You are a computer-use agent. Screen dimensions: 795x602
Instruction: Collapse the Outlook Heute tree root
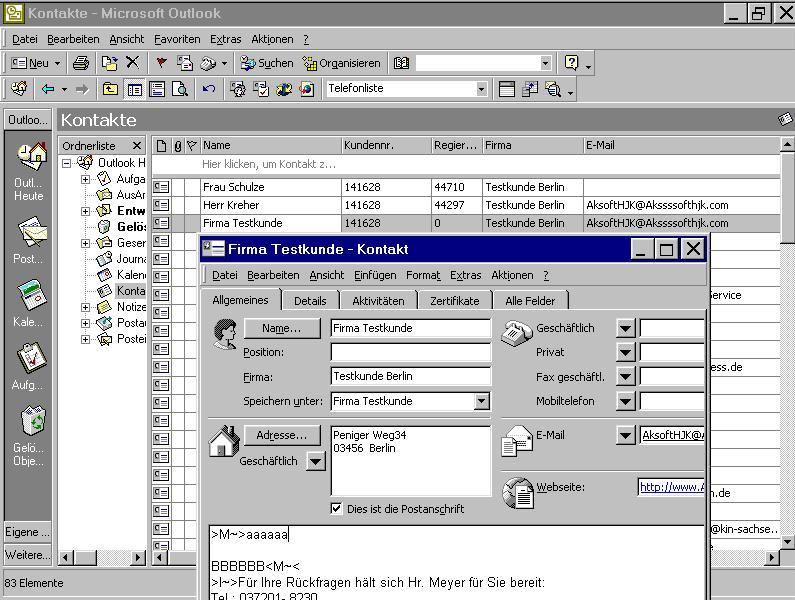tap(67, 163)
